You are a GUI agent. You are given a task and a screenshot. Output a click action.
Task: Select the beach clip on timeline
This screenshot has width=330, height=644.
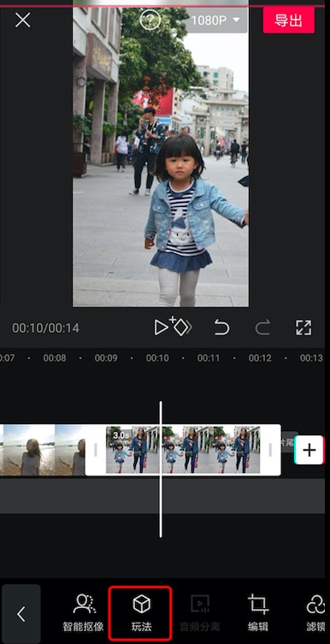(42, 450)
